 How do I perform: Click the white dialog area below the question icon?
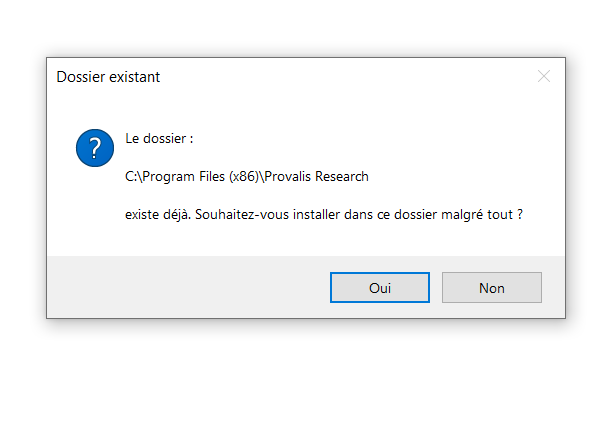coord(93,215)
